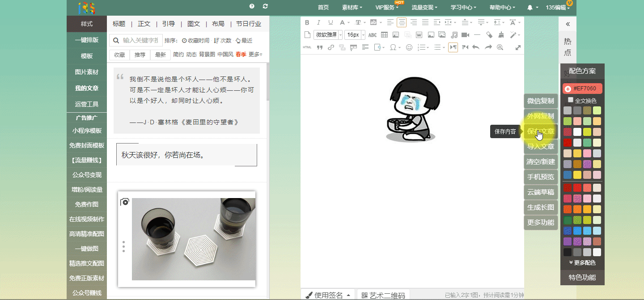This screenshot has height=300, width=644.
Task: Click the insert video icon
Action: point(465,35)
